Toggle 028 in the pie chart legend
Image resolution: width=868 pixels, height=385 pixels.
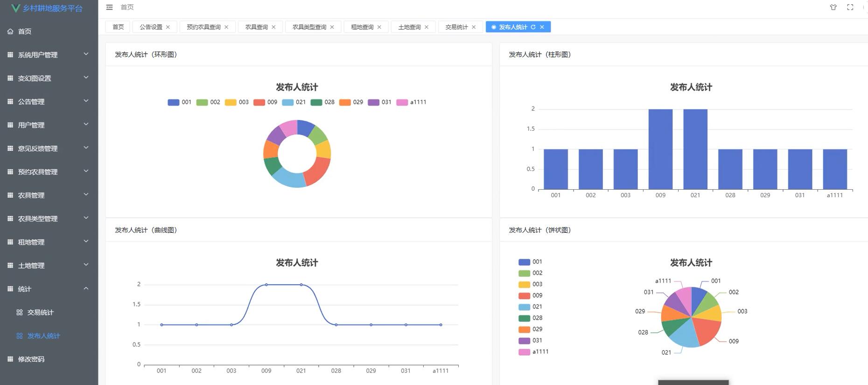click(531, 318)
